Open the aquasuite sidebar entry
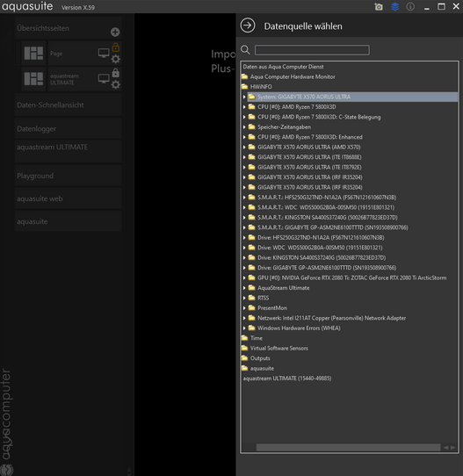 68,221
